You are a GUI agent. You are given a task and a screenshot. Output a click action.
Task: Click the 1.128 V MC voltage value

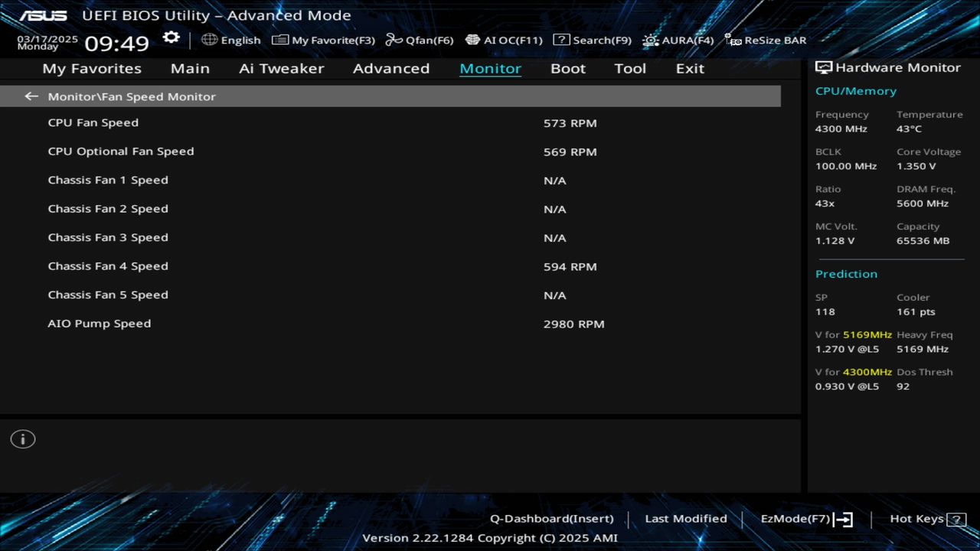pos(835,241)
